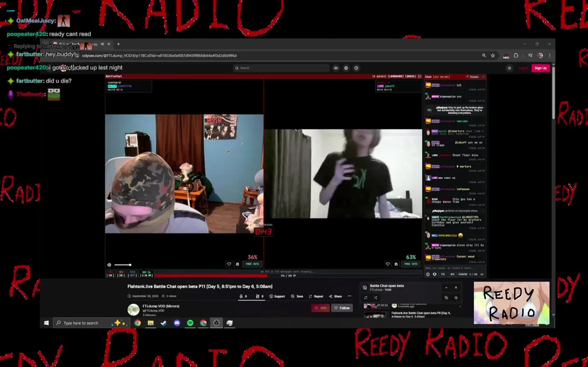Toggle playlist loop icon

pos(366,298)
